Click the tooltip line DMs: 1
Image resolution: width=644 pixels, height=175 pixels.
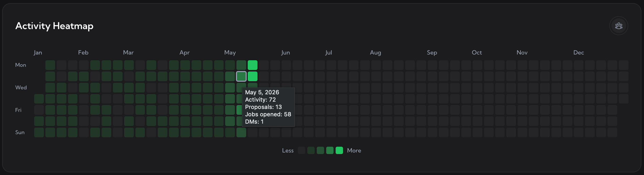click(x=254, y=122)
